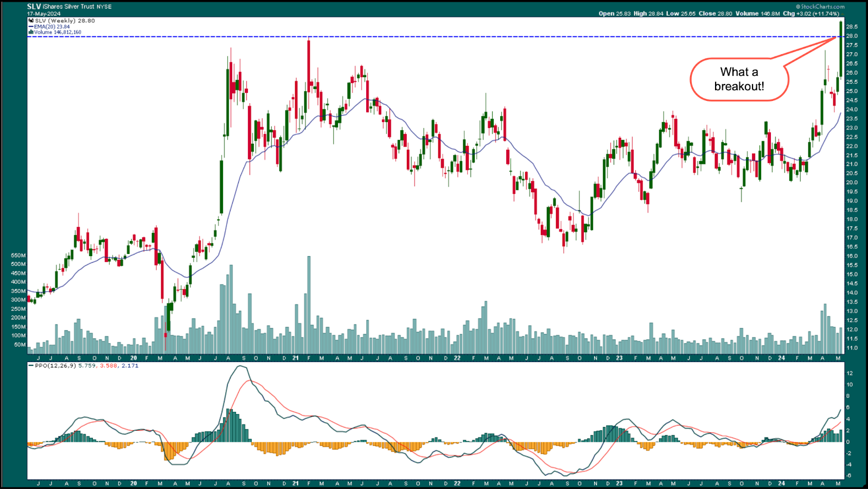Click the volume bars icon in legend
The height and width of the screenshot is (489, 868).
[x=31, y=33]
